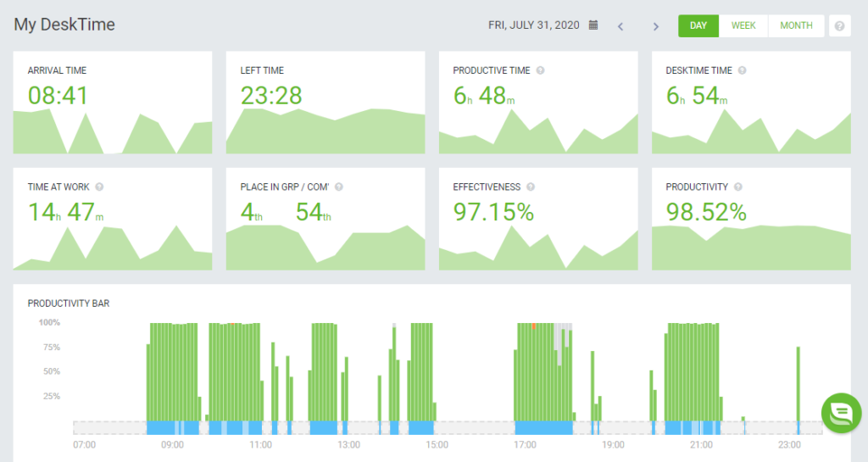The width and height of the screenshot is (868, 462).
Task: Click the lone green bar near 23:00
Action: click(x=798, y=384)
